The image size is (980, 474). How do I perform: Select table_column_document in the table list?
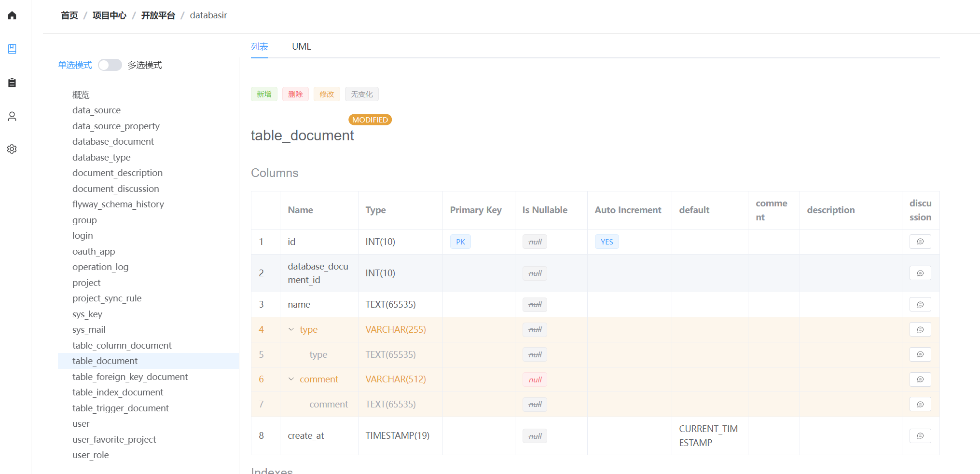pos(122,346)
